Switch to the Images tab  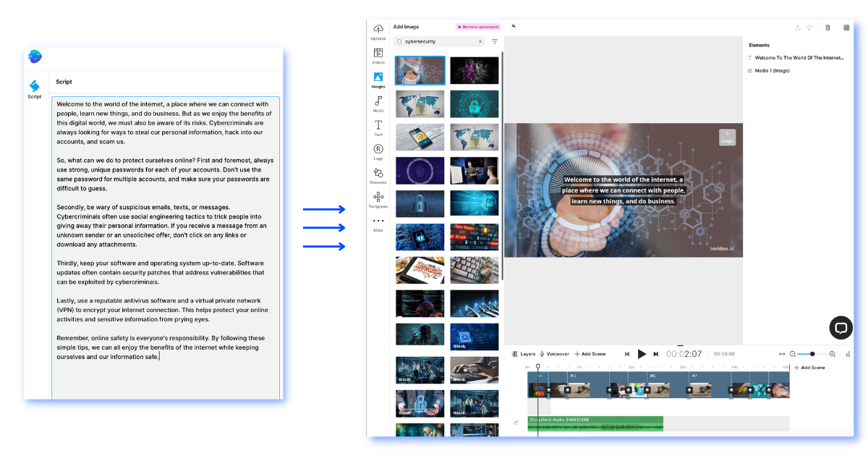pos(378,78)
